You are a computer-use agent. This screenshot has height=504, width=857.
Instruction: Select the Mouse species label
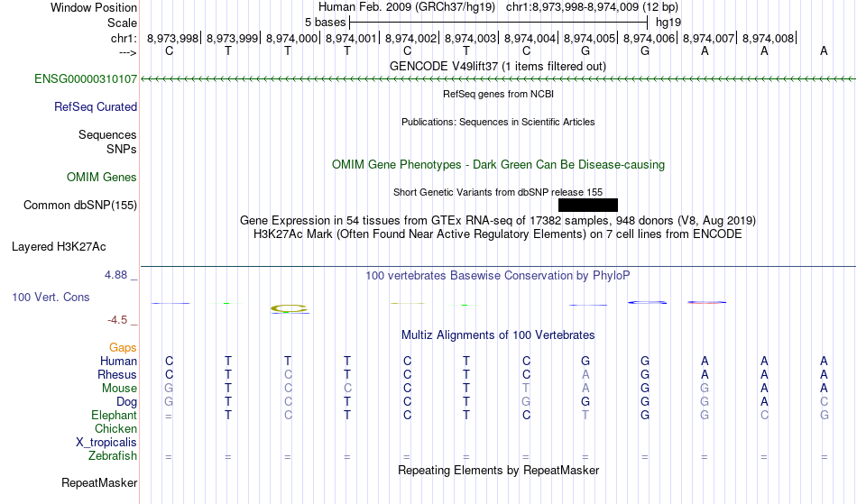pyautogui.click(x=119, y=389)
